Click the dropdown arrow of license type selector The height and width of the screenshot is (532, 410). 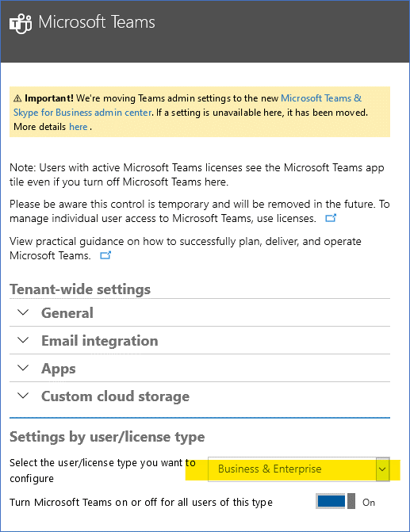(382, 469)
